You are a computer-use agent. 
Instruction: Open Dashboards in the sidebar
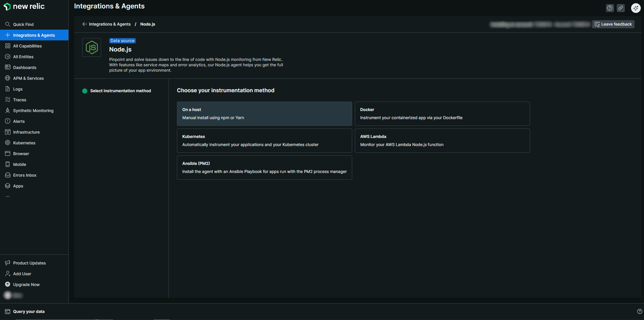(x=25, y=68)
